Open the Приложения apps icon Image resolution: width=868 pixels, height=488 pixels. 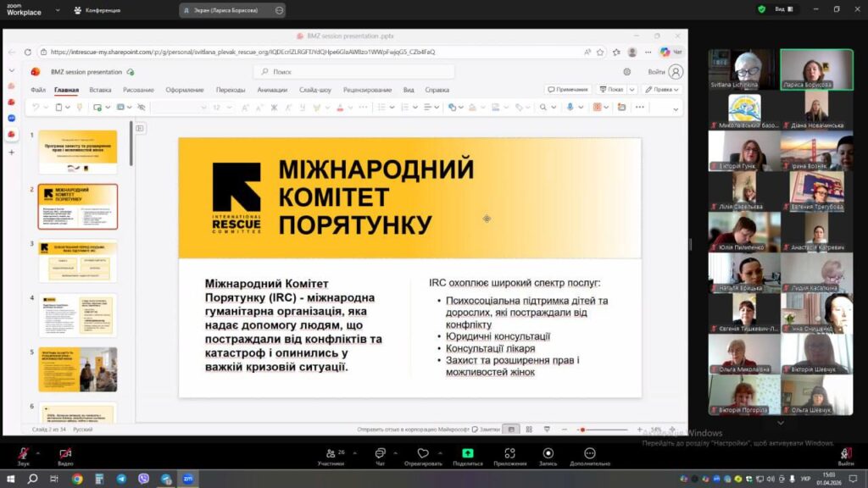click(x=509, y=454)
